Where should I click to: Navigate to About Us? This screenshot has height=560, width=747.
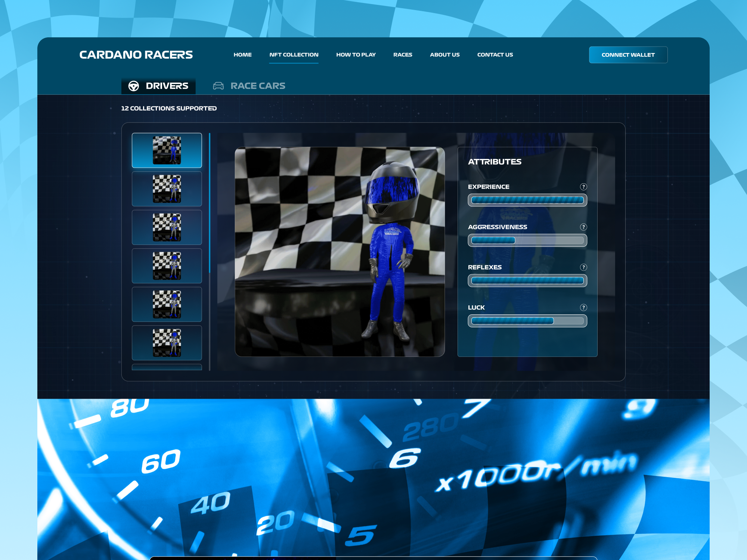pyautogui.click(x=444, y=55)
